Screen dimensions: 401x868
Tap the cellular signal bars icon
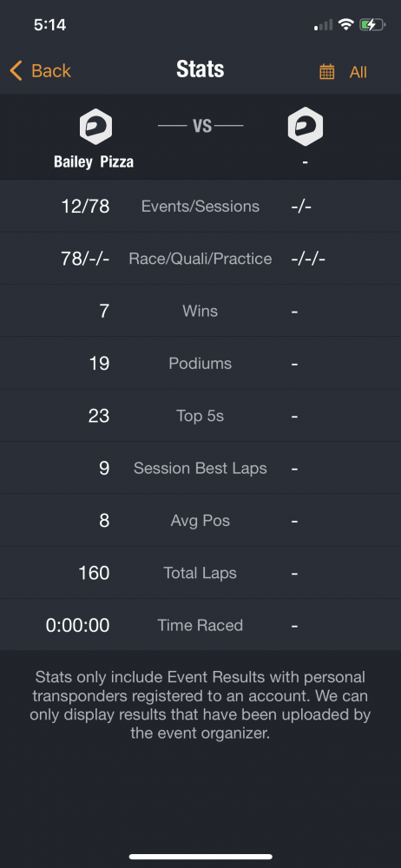click(324, 25)
